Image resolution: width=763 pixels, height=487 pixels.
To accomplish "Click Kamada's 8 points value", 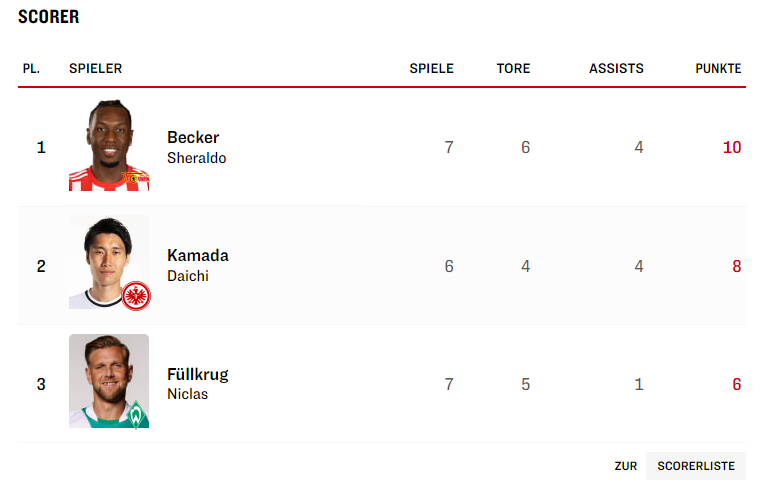I will 736,266.
